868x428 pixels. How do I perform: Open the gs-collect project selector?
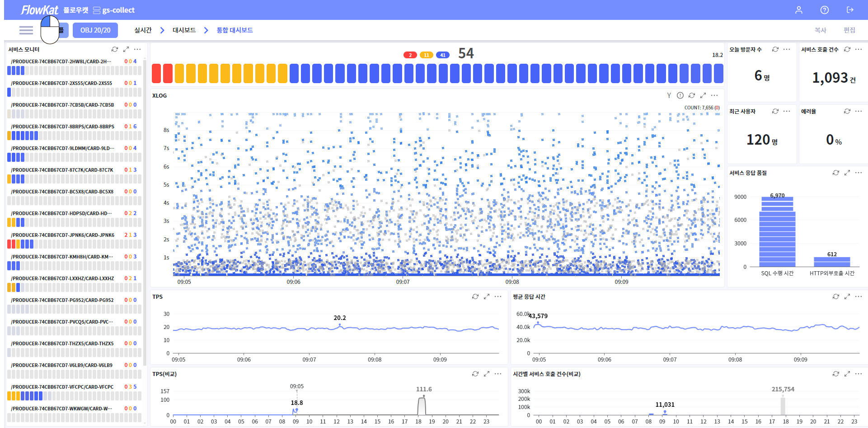coord(114,10)
